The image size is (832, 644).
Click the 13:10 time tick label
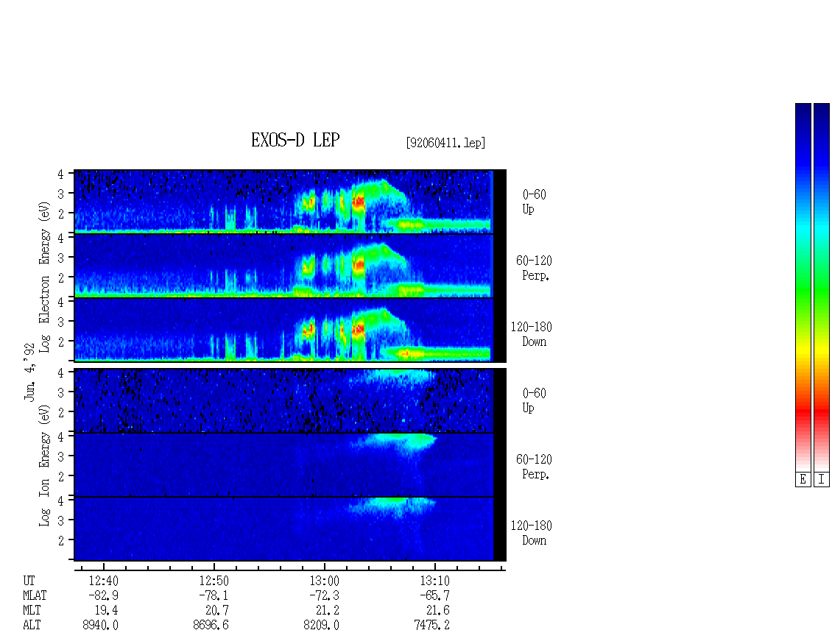click(x=434, y=581)
